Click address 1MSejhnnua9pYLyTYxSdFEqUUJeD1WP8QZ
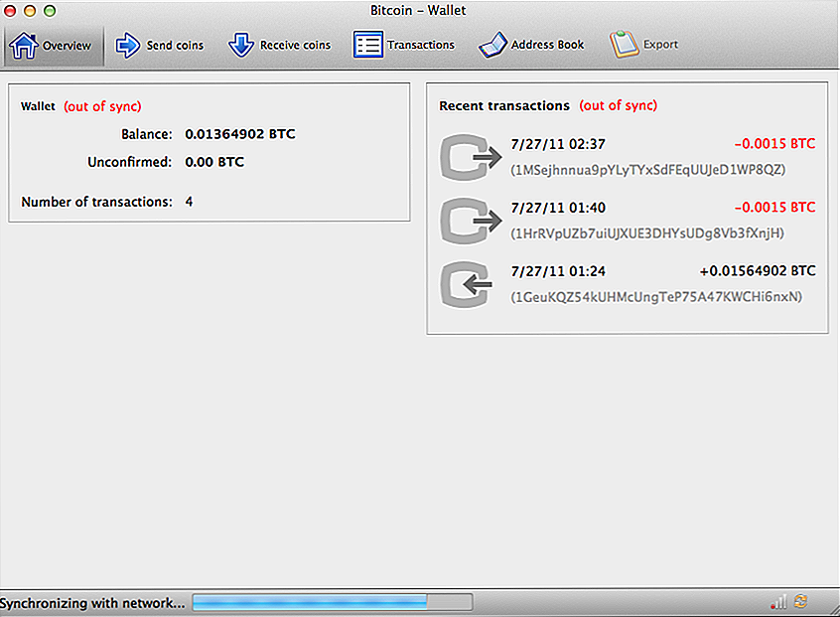 647,170
